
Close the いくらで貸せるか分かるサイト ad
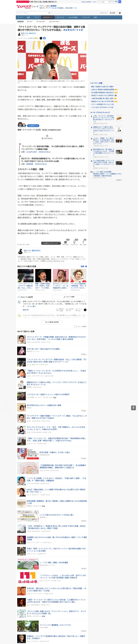coord(86,521)
